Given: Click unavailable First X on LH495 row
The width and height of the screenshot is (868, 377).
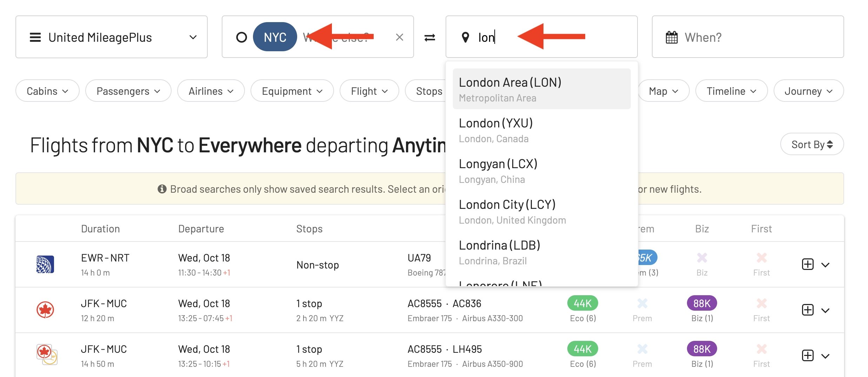Looking at the screenshot, I should coord(761,349).
